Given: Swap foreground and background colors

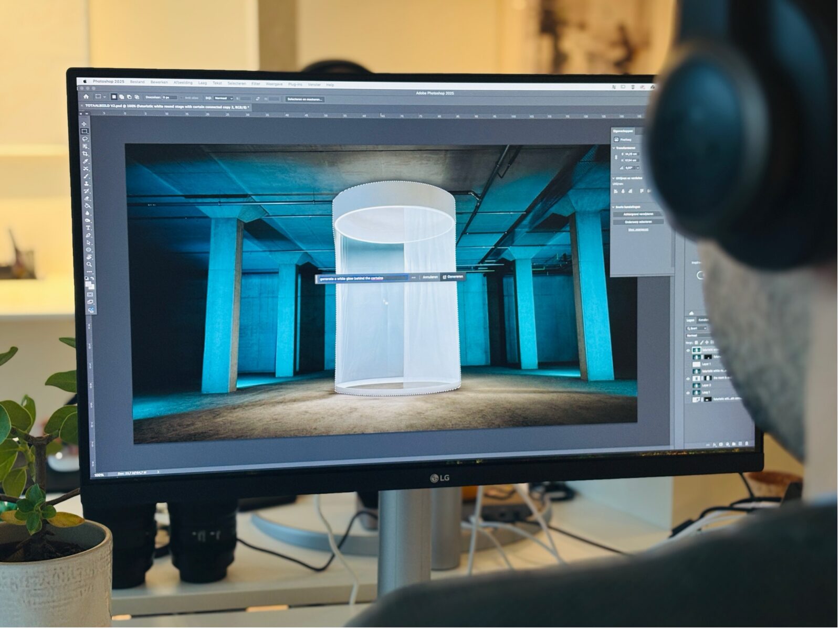Looking at the screenshot, I should 93,278.
